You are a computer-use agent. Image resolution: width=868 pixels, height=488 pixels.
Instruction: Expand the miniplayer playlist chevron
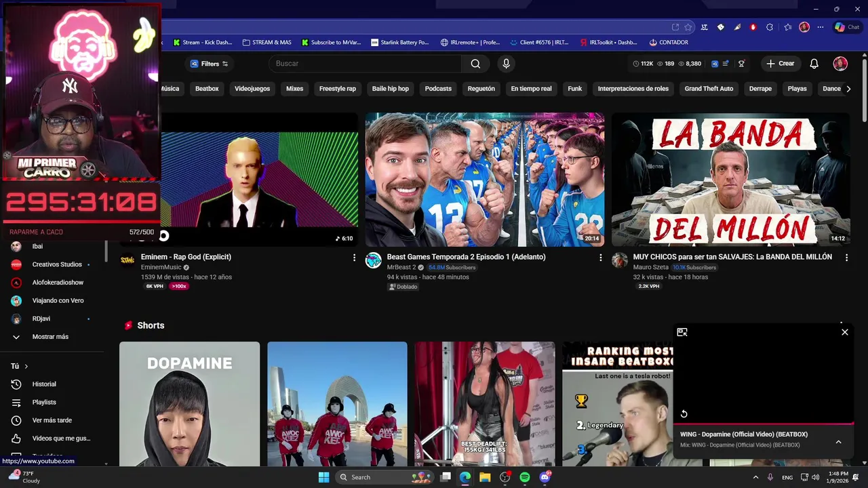(x=838, y=442)
